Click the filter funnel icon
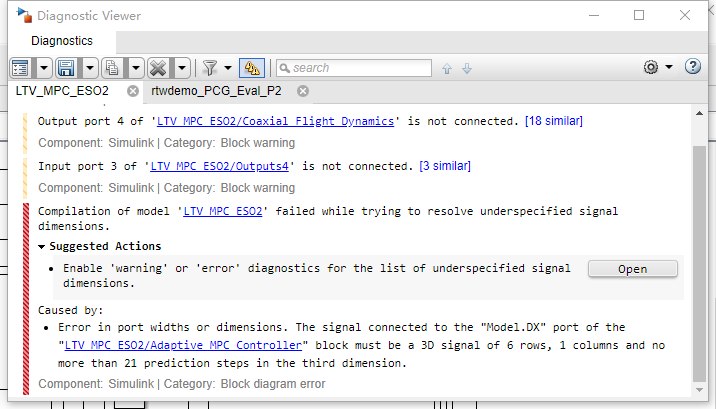The width and height of the screenshot is (716, 409). 210,68
